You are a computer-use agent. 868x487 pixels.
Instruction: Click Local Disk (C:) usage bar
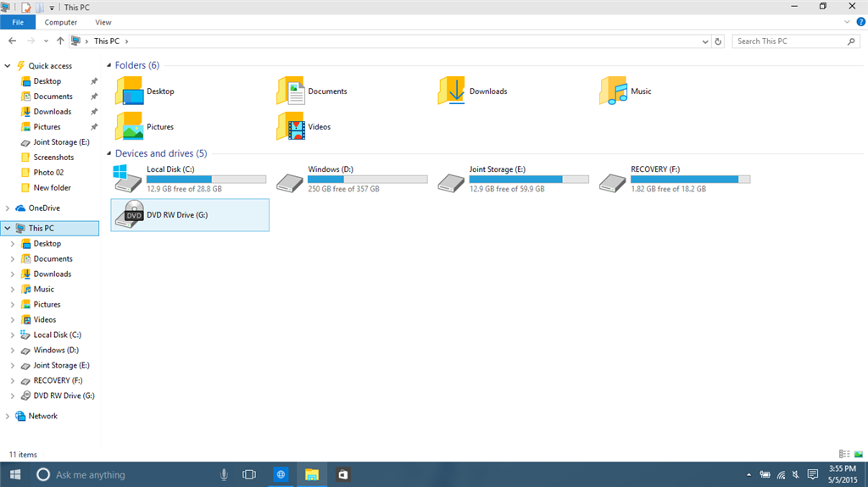pyautogui.click(x=207, y=180)
